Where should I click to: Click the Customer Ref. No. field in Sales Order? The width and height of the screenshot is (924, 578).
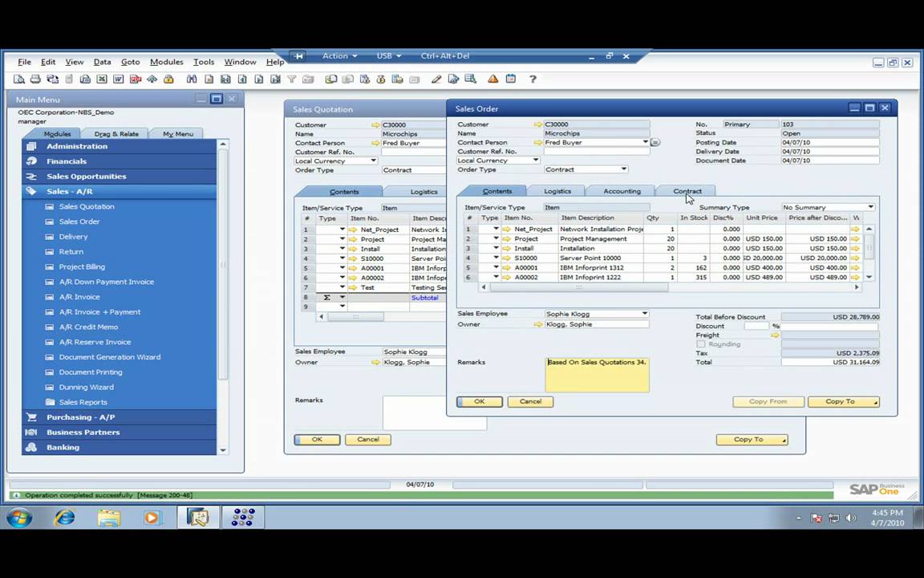point(597,152)
